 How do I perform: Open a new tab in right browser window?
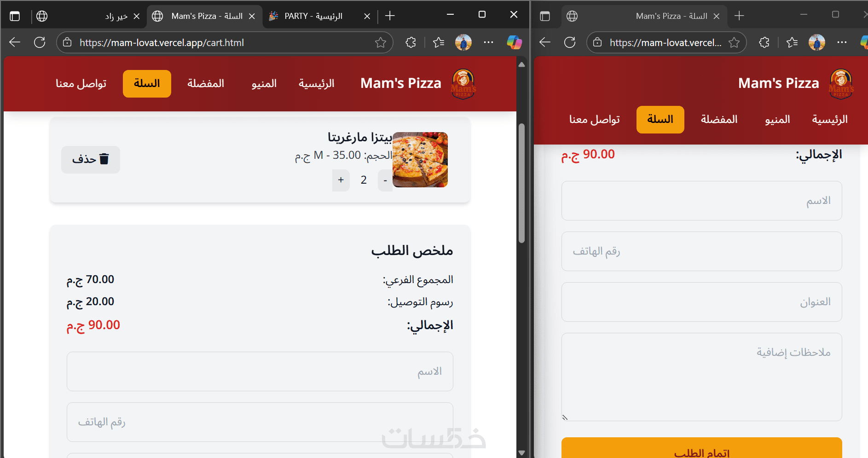coord(739,16)
